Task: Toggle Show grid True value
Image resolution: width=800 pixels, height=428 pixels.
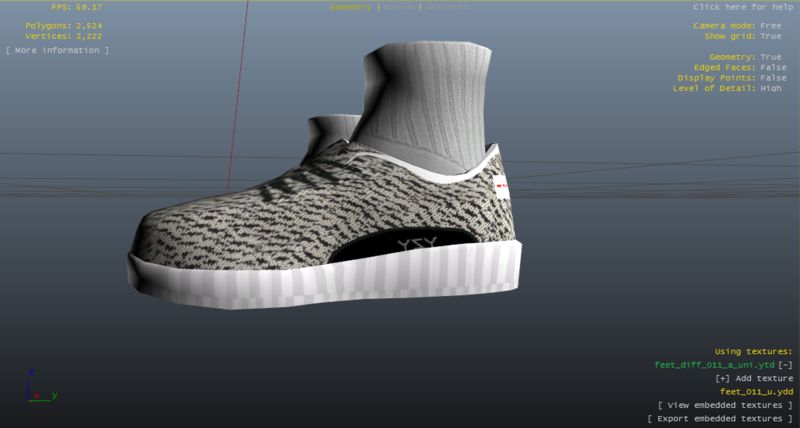Action: (x=770, y=36)
